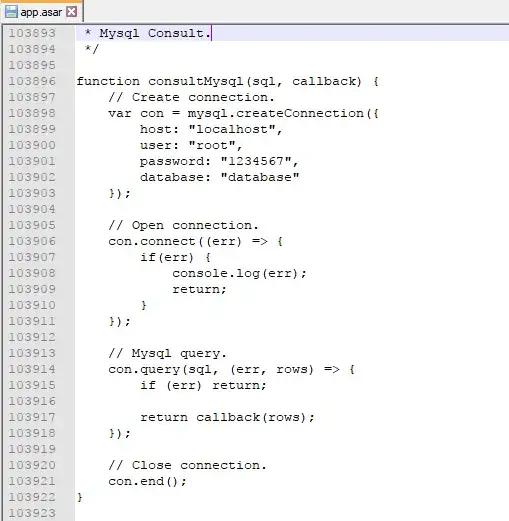Image resolution: width=509 pixels, height=521 pixels.
Task: Click the "if (err) return;" line
Action: tap(203, 385)
